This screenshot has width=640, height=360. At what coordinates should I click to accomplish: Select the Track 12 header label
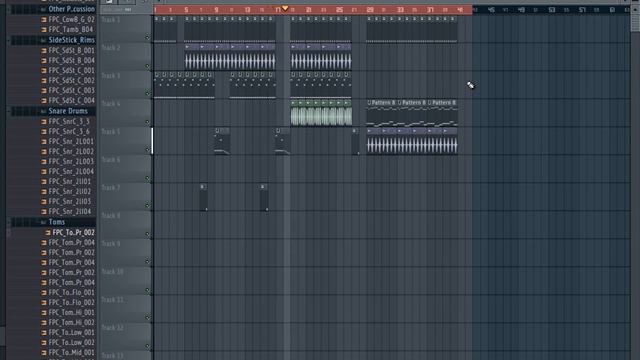112,328
